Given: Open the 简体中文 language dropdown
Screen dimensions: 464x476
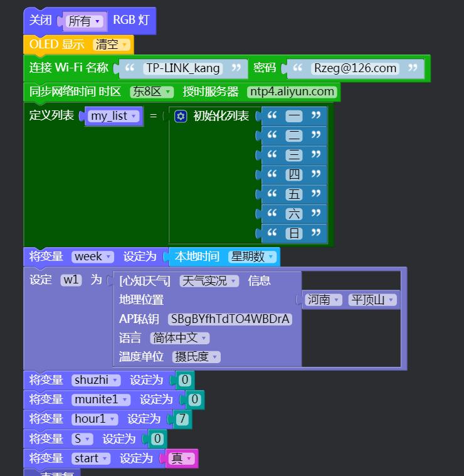Looking at the screenshot, I should coord(180,338).
